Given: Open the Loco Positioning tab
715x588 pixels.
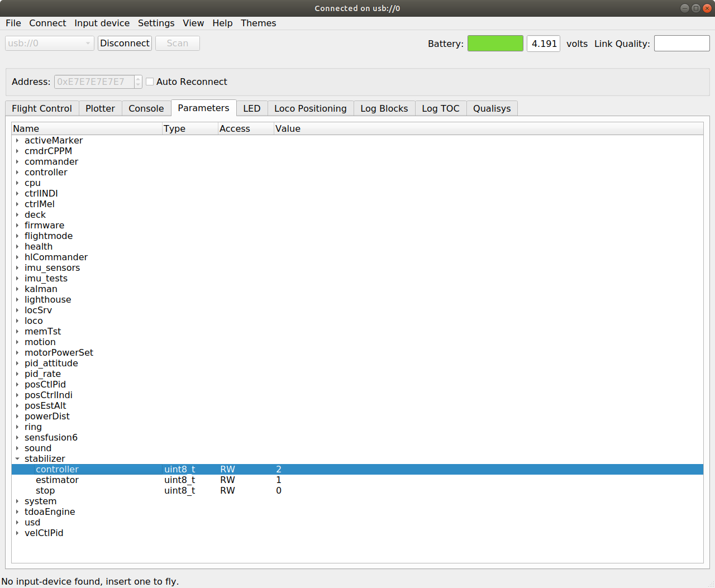Looking at the screenshot, I should pyautogui.click(x=310, y=108).
